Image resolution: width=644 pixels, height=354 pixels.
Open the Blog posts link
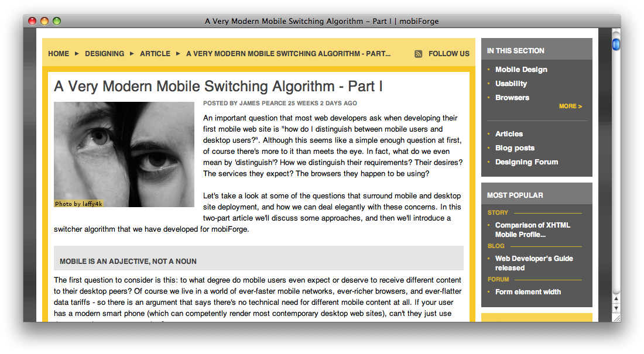pos(515,148)
